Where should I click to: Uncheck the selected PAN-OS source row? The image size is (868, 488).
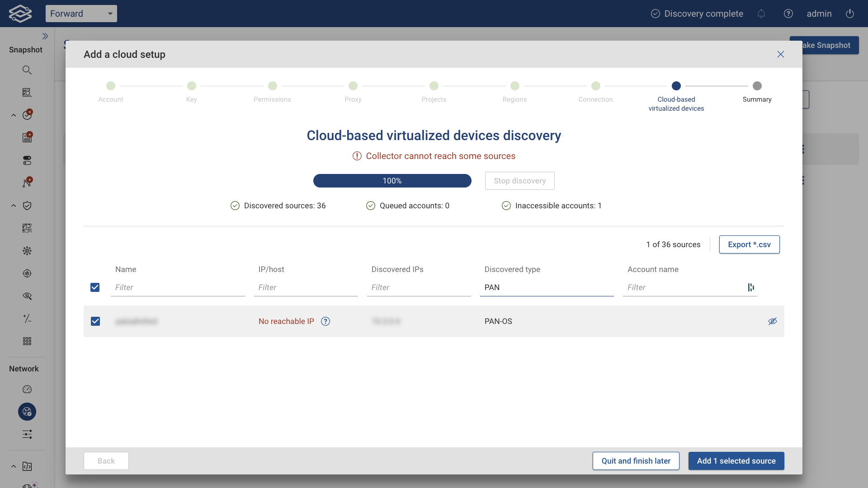tap(95, 321)
